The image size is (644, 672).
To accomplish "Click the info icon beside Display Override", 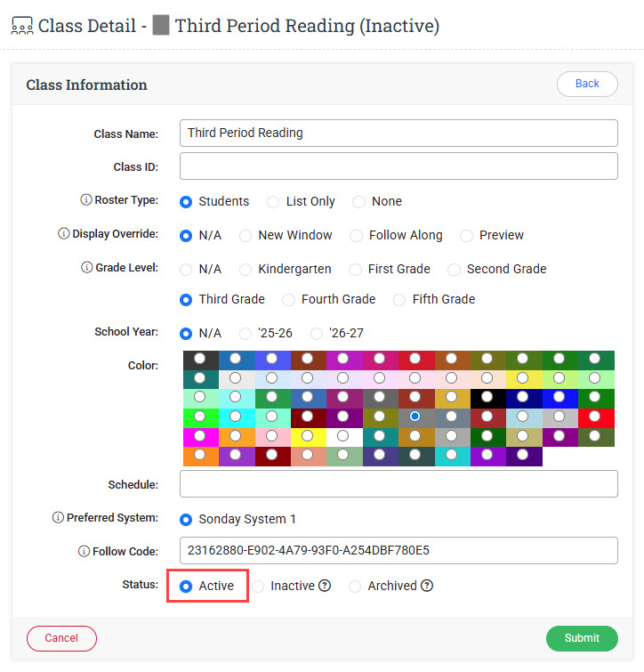I will [x=63, y=234].
